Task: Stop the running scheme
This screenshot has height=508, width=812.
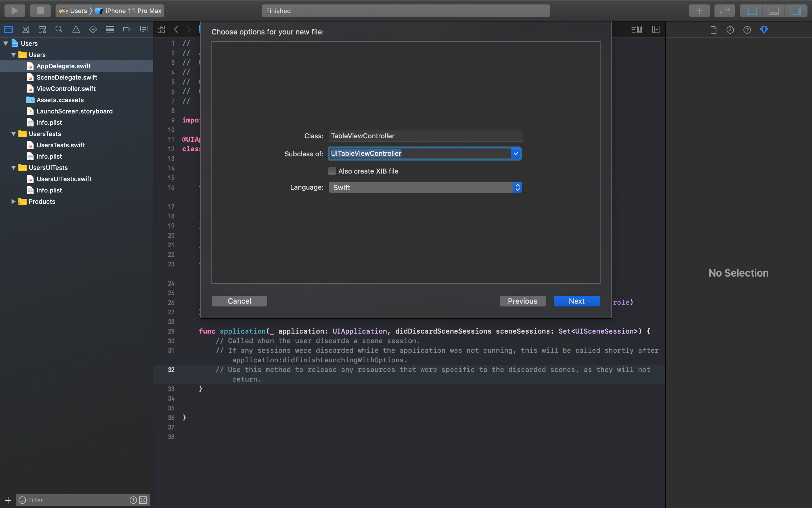Action: coord(40,11)
